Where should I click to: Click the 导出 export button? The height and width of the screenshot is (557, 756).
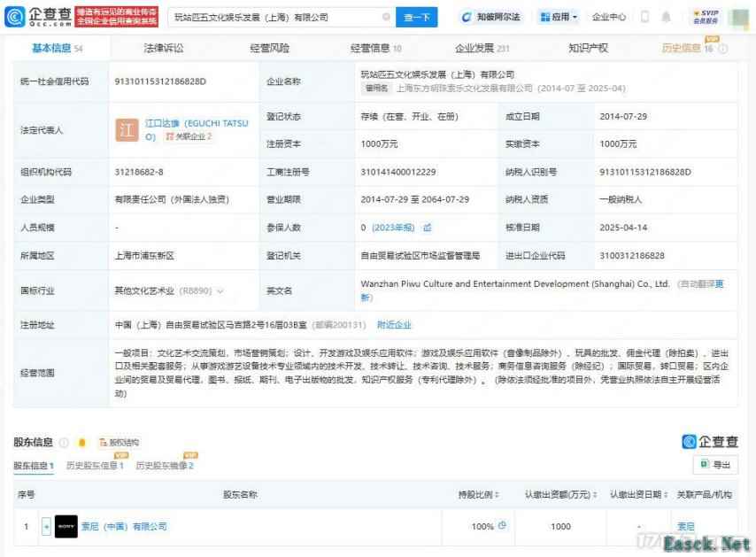click(715, 464)
